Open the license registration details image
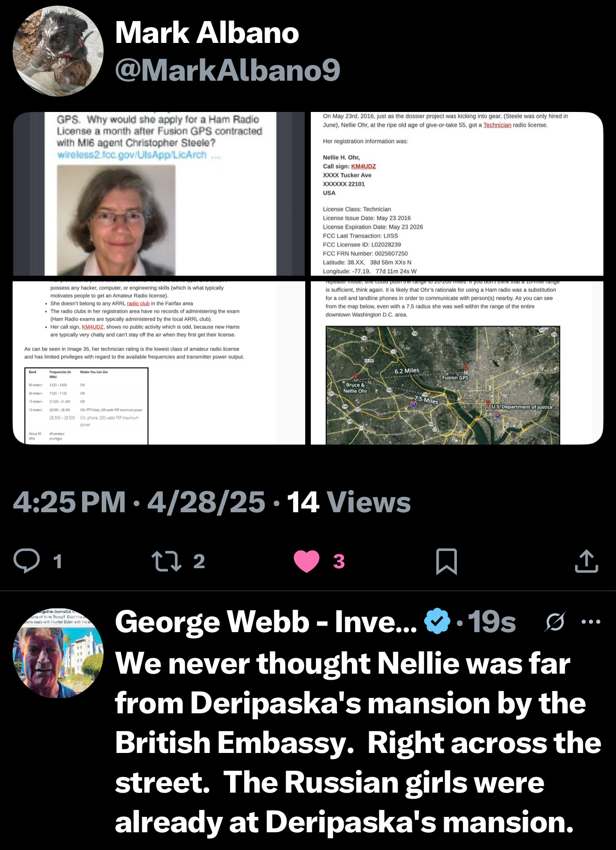616x850 pixels. 457,194
